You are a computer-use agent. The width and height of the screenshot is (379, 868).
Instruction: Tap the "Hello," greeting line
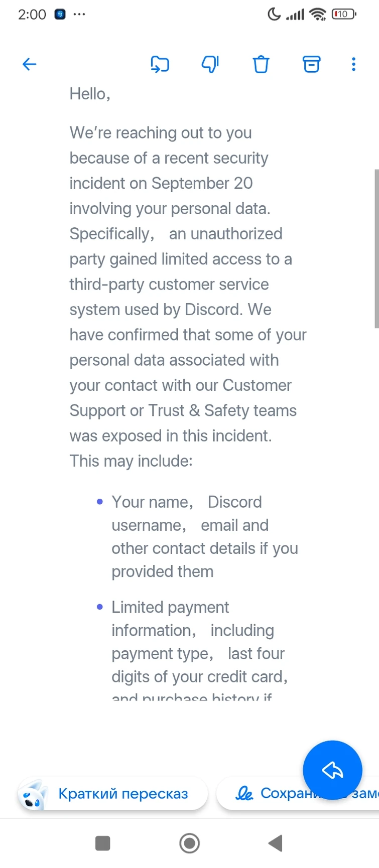[90, 94]
